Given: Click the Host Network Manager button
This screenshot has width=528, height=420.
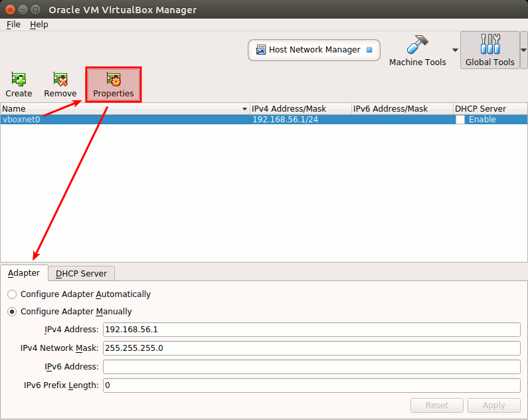Looking at the screenshot, I should click(x=314, y=51).
